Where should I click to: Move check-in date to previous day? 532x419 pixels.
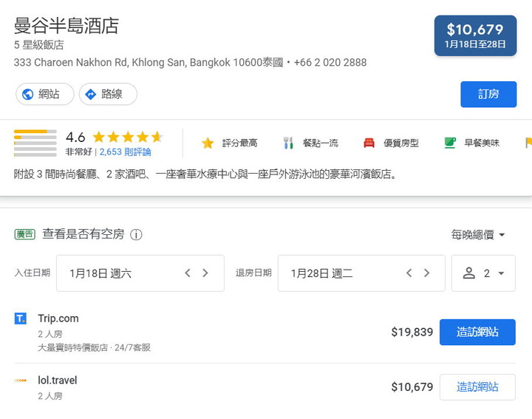point(188,273)
